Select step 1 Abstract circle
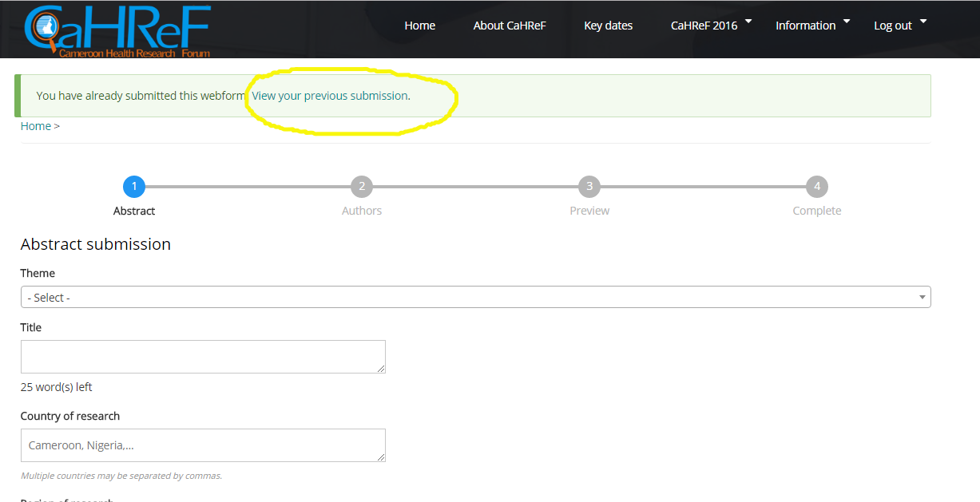The height and width of the screenshot is (502, 980). [133, 187]
